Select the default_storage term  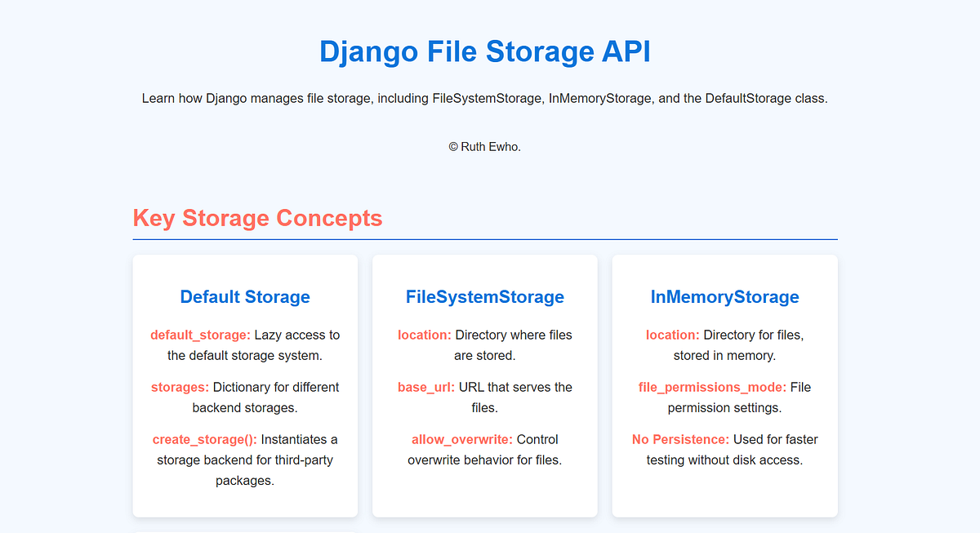click(198, 335)
